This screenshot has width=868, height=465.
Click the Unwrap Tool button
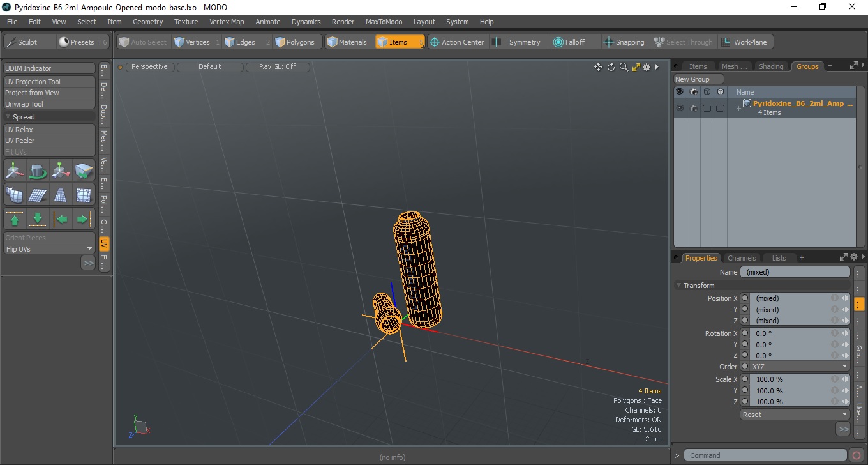point(49,104)
